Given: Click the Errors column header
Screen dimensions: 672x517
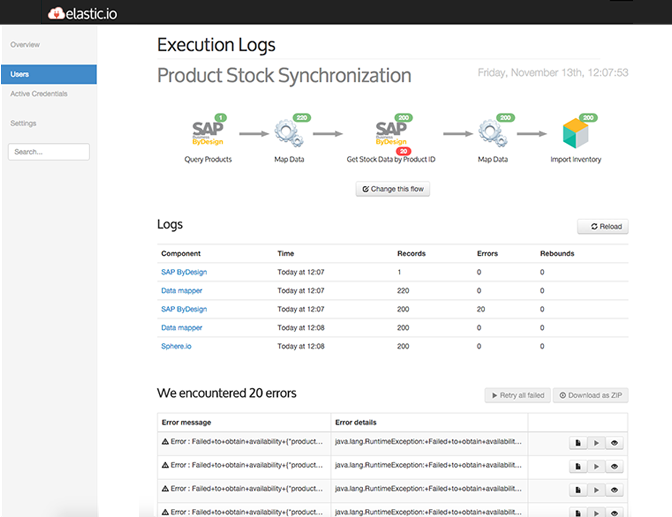Looking at the screenshot, I should pyautogui.click(x=487, y=253).
